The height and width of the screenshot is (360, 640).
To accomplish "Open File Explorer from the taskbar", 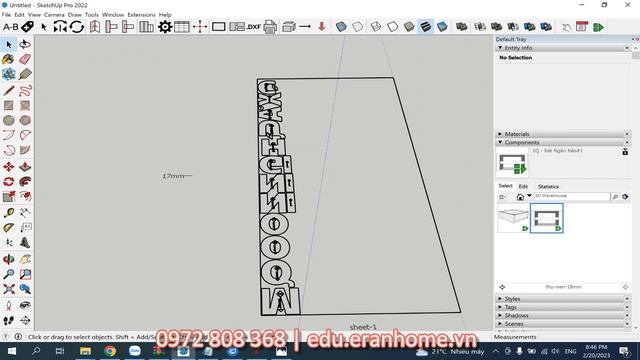I will point(85,351).
